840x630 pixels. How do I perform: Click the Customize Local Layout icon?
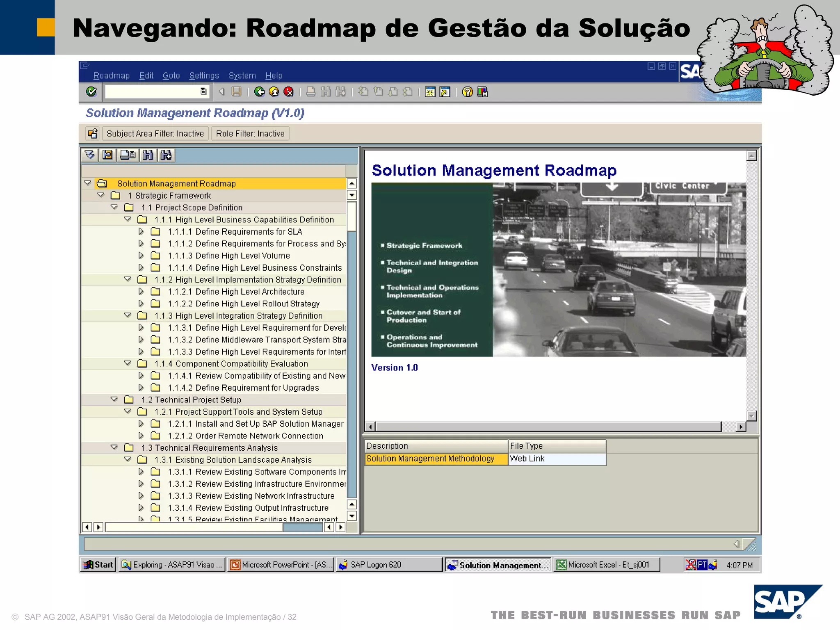point(482,92)
